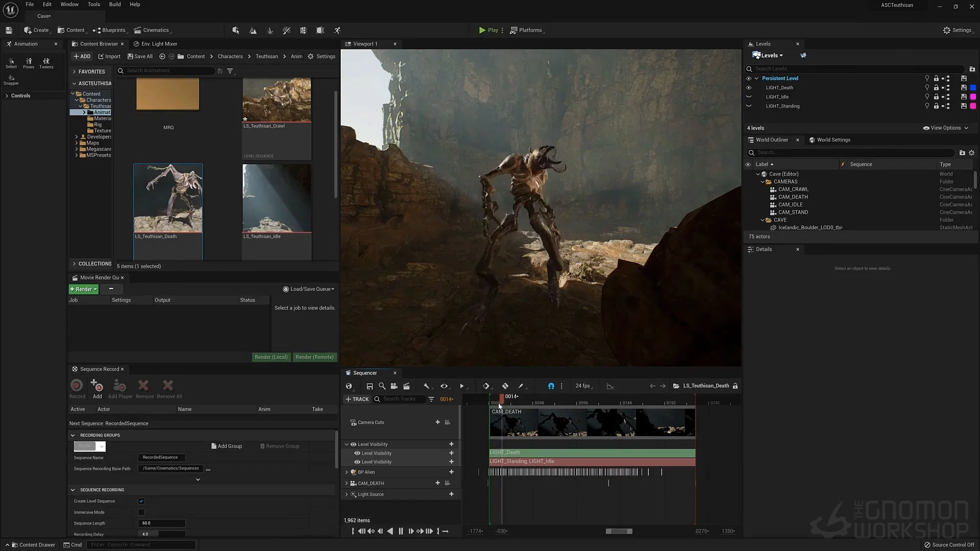The image size is (980, 551).
Task: Switch to the Env. Light Mixer tab
Action: coord(155,44)
